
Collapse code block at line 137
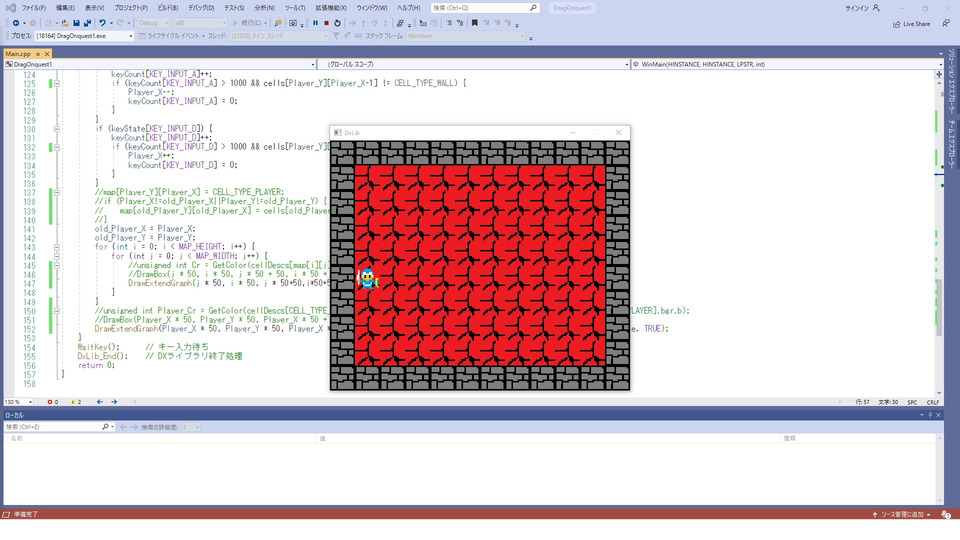[x=57, y=192]
